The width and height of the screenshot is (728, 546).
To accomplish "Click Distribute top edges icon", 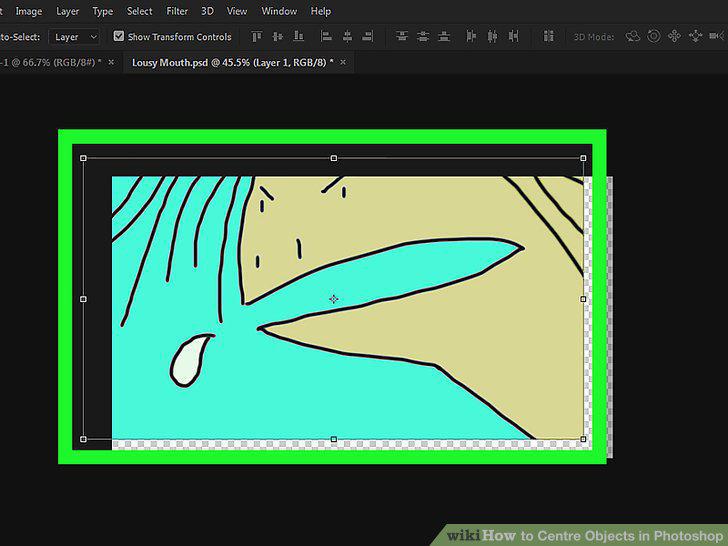I will coord(402,36).
